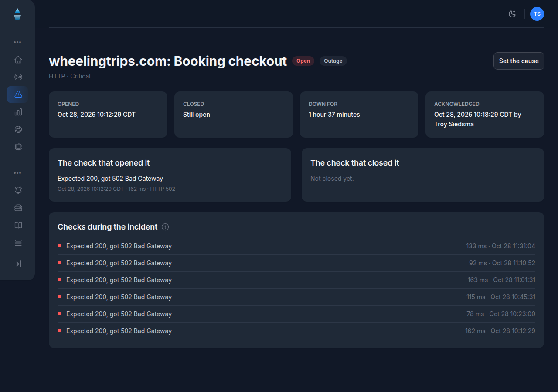
Task: Click the wheelingtrips.com: Booking checkout heading
Action: coord(168,61)
